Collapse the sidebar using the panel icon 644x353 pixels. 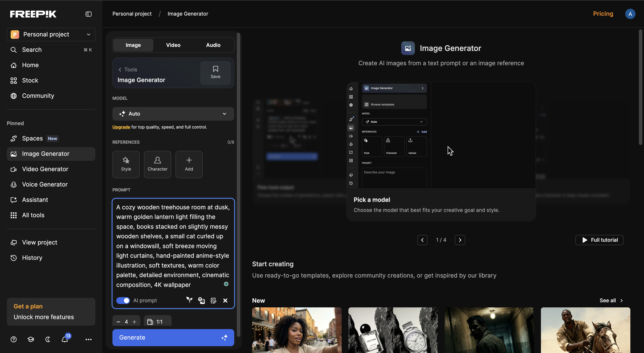click(x=89, y=14)
